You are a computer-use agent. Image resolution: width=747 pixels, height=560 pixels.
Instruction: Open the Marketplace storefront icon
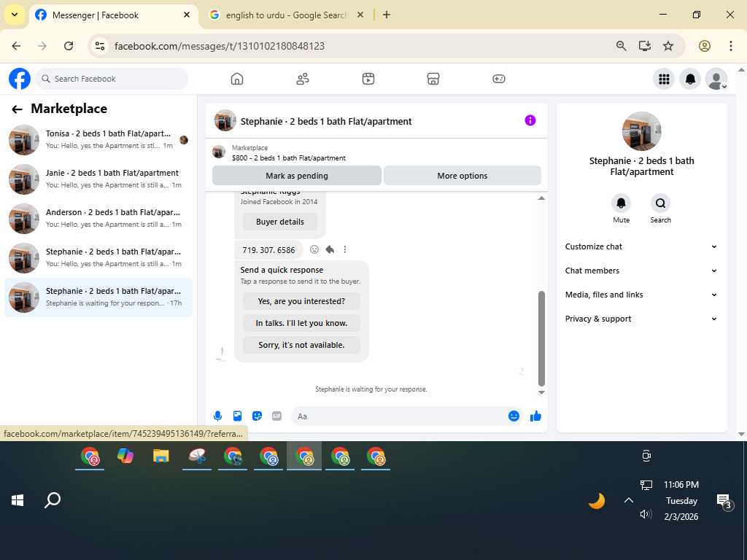433,79
